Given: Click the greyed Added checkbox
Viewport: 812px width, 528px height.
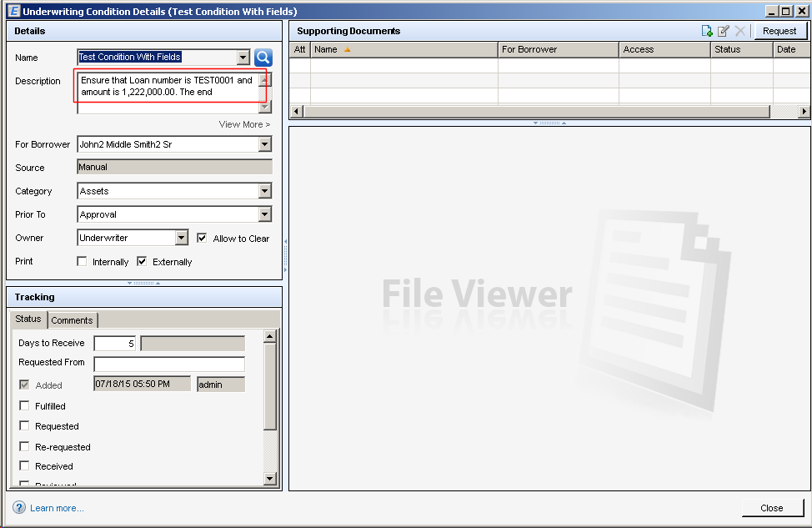Looking at the screenshot, I should pos(24,385).
